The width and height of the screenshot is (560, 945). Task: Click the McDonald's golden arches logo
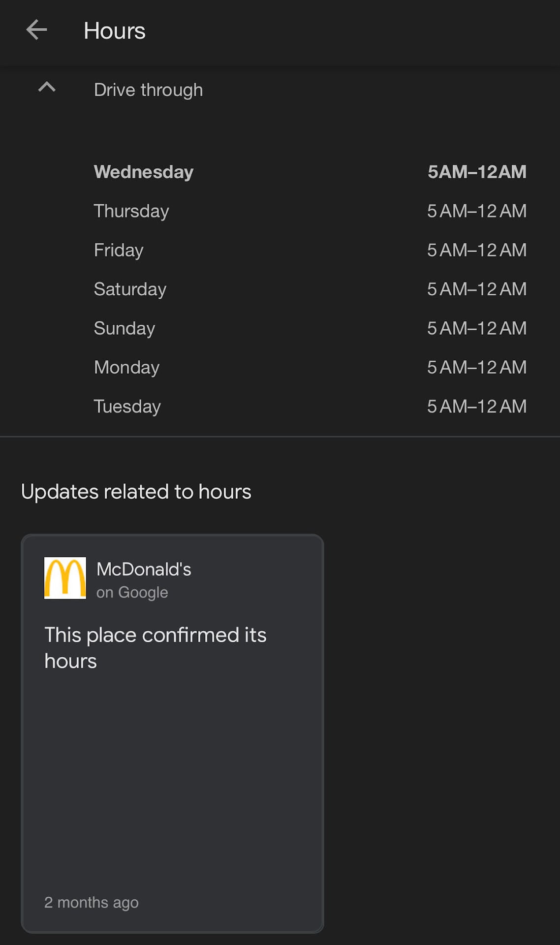point(65,578)
